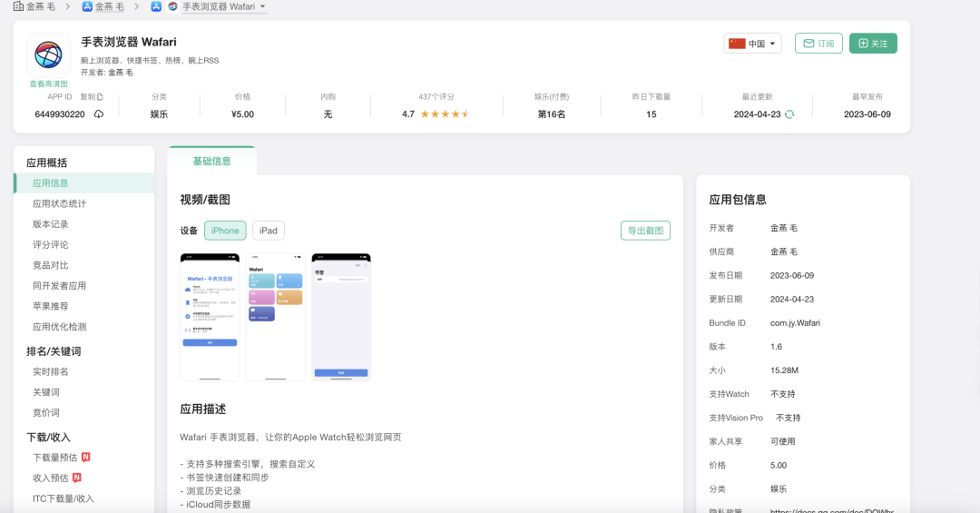Click the N badge beside 收入预估

pyautogui.click(x=77, y=478)
